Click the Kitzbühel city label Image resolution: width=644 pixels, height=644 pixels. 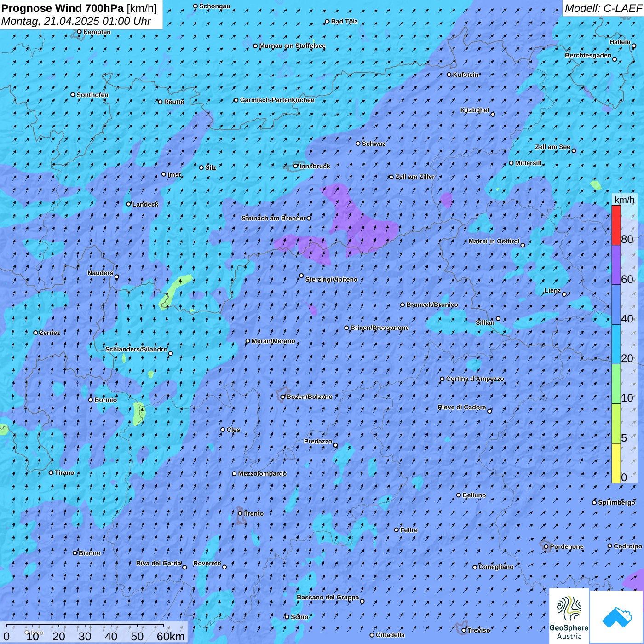[x=475, y=110]
